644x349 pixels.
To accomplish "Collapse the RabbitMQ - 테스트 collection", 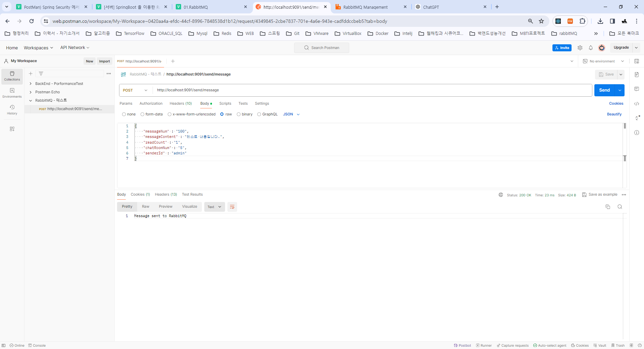I will 31,100.
